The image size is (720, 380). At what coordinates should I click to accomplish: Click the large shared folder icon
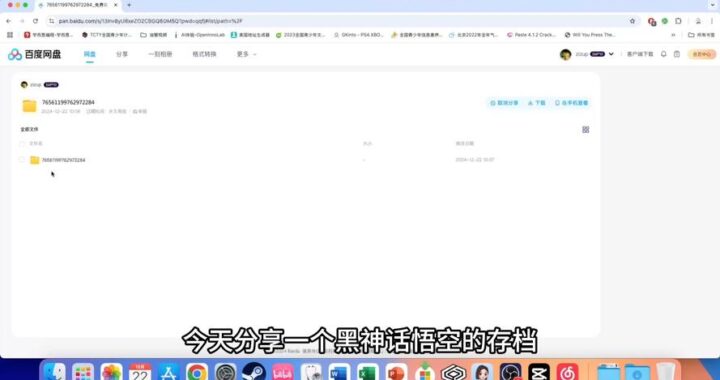point(29,106)
